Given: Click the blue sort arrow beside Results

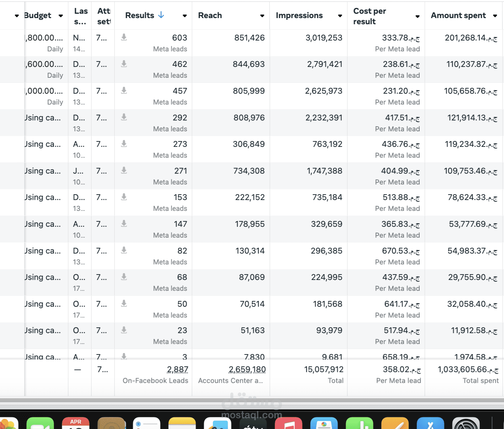Looking at the screenshot, I should click(161, 15).
